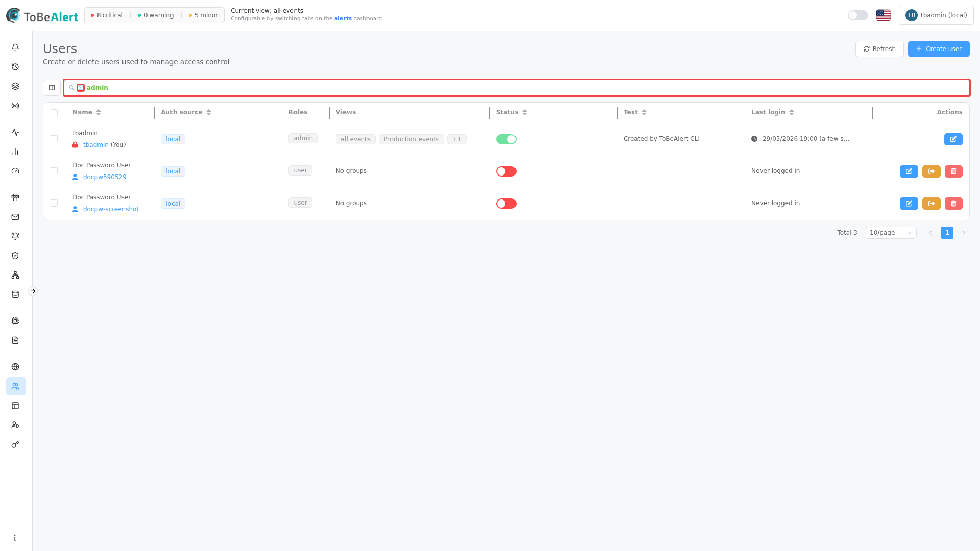
Task: Click the column layout toggle icon
Action: 52,88
